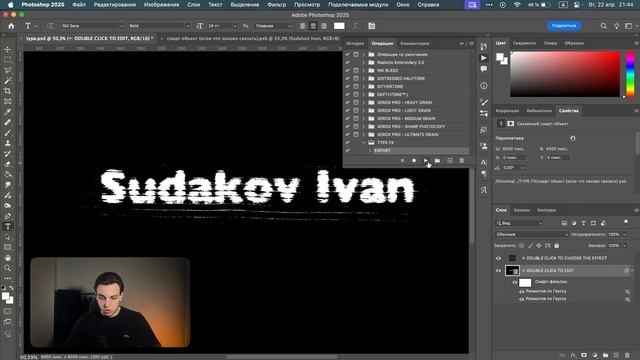Click the blue Share button (Поделиться)

pyautogui.click(x=564, y=26)
